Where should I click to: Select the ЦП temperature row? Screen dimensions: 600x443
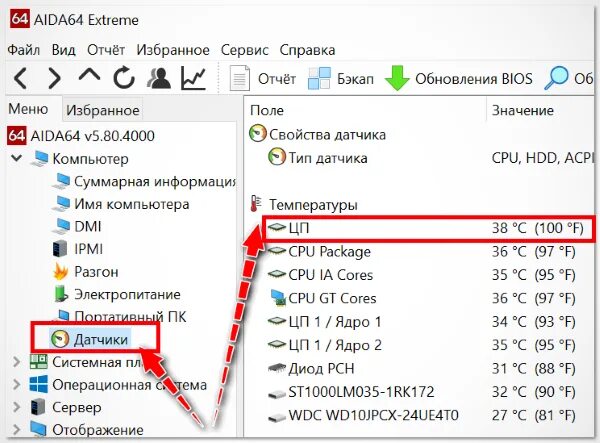click(429, 228)
